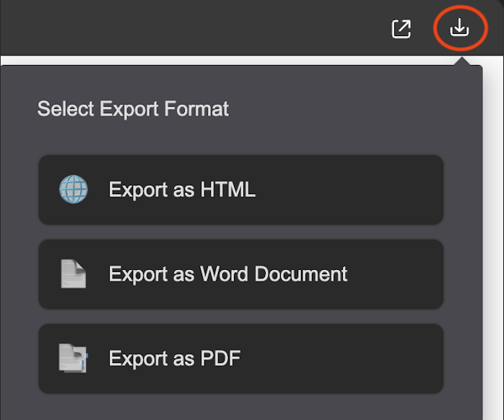Click blank popup area below Export as PDF
504x420 pixels.
pos(241,408)
